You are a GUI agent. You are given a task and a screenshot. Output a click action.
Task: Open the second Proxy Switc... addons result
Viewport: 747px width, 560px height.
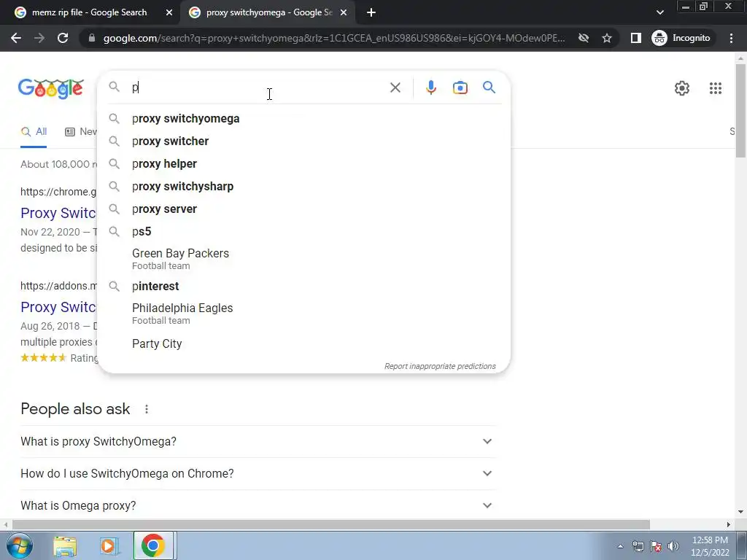click(x=58, y=307)
